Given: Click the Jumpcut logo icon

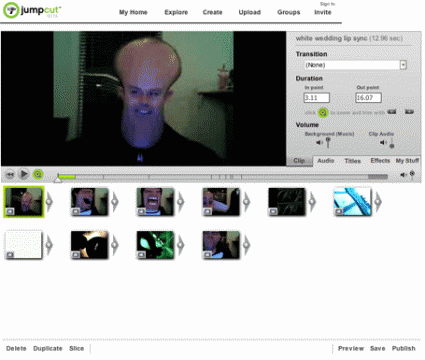Looking at the screenshot, I should [11, 10].
